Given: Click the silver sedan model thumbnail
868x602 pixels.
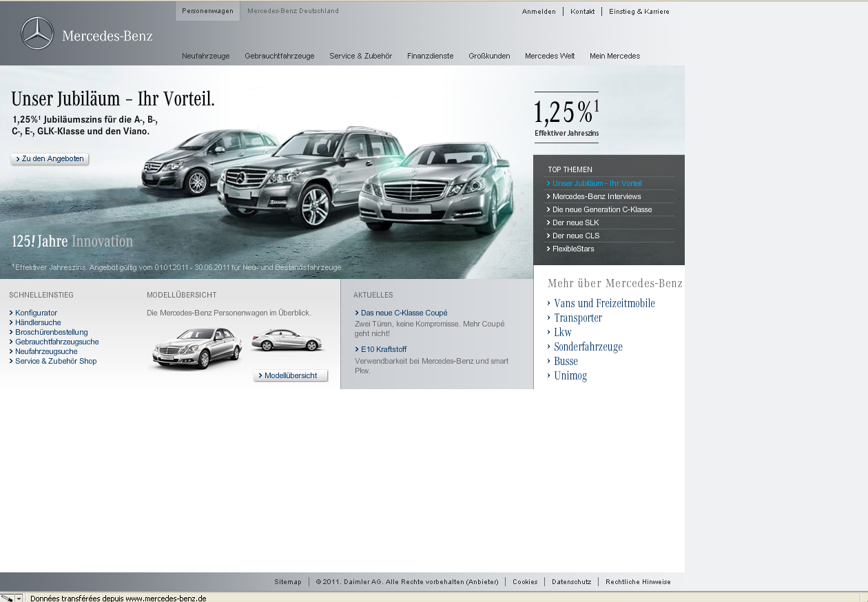Looking at the screenshot, I should coord(196,349).
